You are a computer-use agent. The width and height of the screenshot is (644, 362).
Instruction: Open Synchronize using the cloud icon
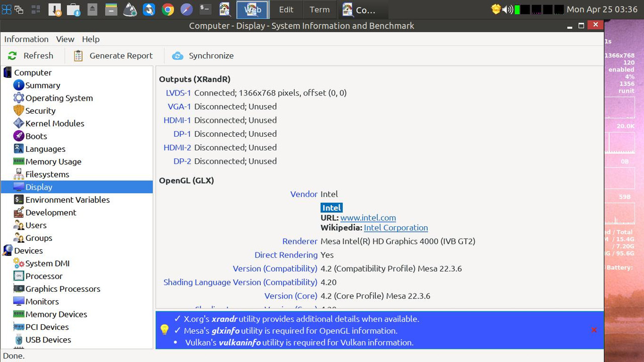pos(178,56)
